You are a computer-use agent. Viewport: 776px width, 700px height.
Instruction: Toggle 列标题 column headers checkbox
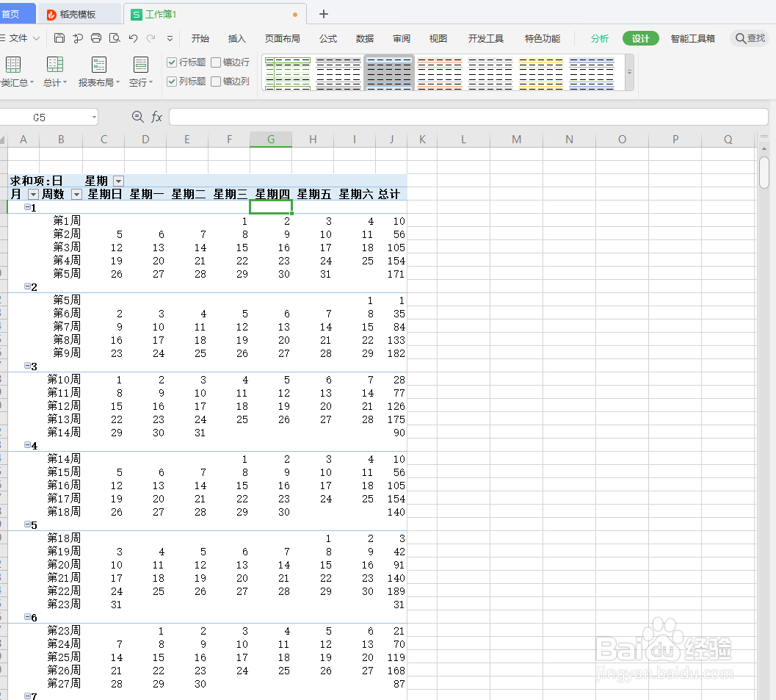[172, 82]
